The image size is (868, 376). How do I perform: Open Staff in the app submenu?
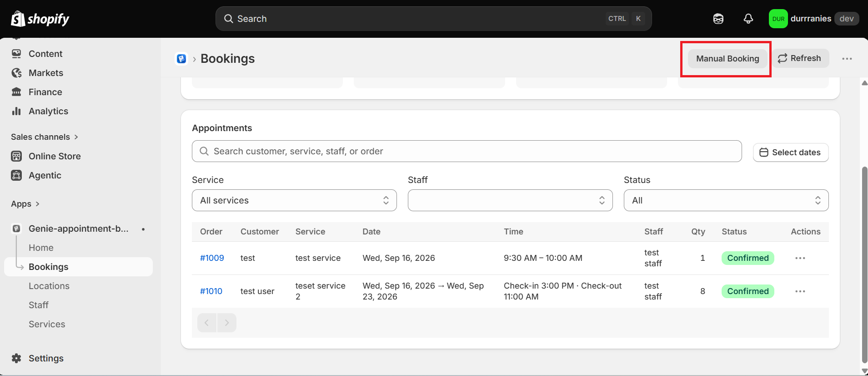[x=39, y=305]
